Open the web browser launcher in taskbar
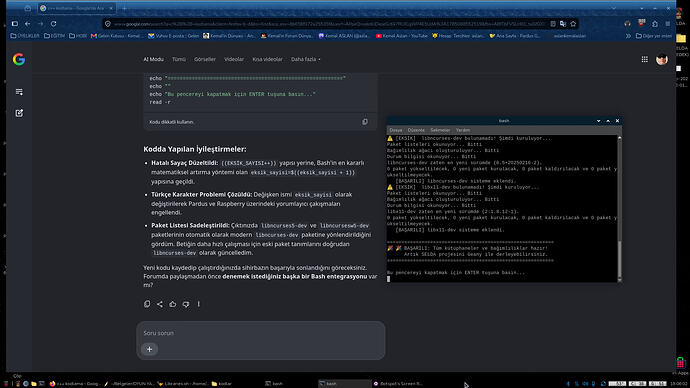The image size is (690, 388). [x=26, y=384]
